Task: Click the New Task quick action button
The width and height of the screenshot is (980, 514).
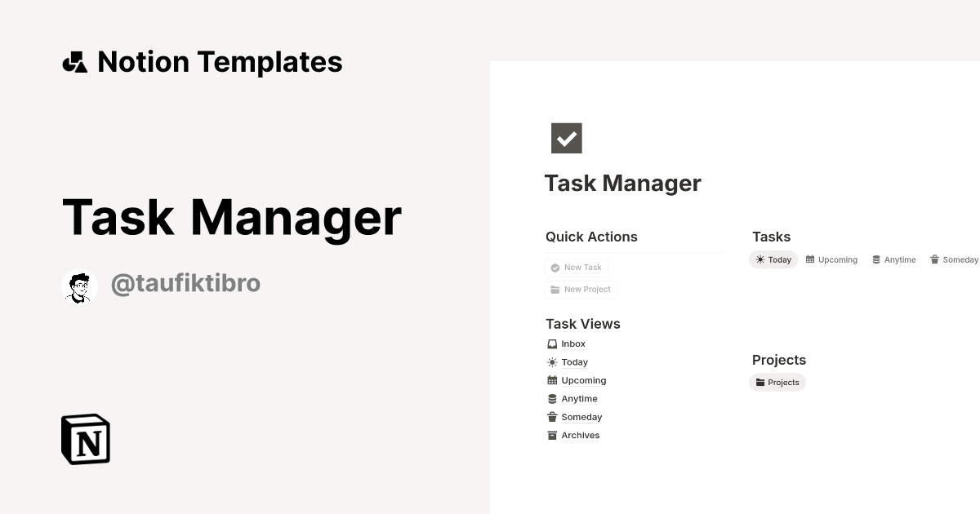Action: 577,267
